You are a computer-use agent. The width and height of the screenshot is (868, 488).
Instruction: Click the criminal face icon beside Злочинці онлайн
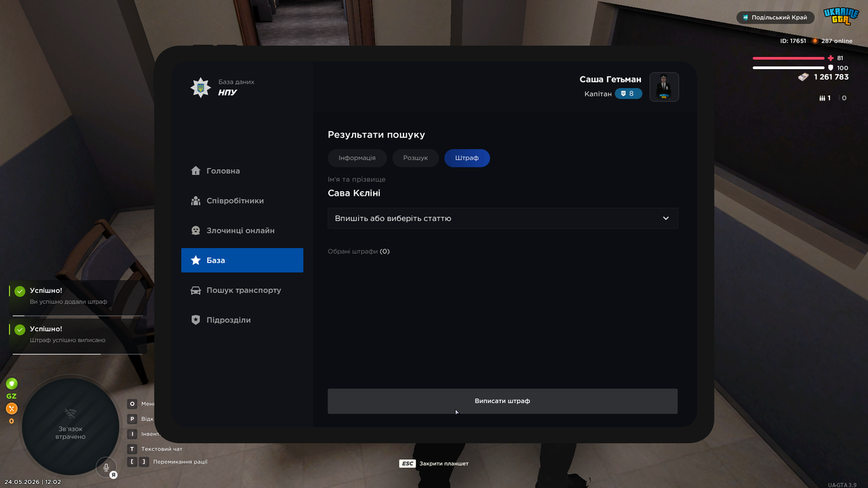coord(195,230)
